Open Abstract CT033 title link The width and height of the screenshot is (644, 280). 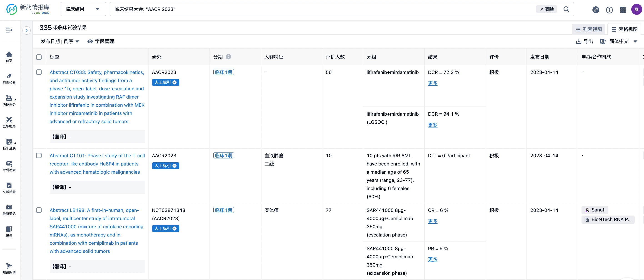tap(97, 97)
